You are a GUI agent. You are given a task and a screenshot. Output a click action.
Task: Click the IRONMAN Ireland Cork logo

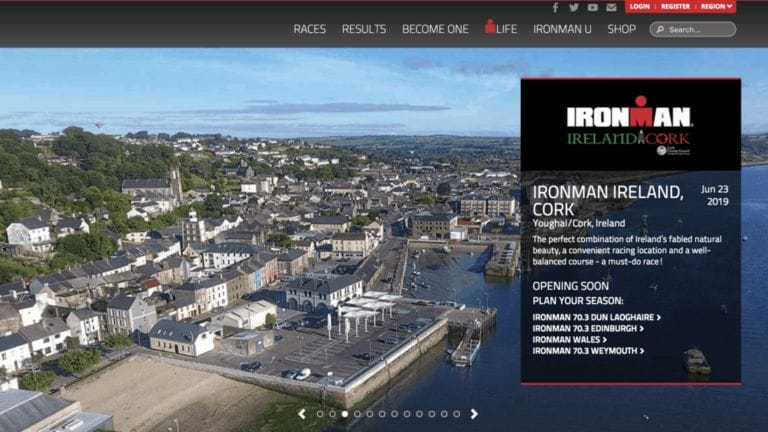(630, 125)
